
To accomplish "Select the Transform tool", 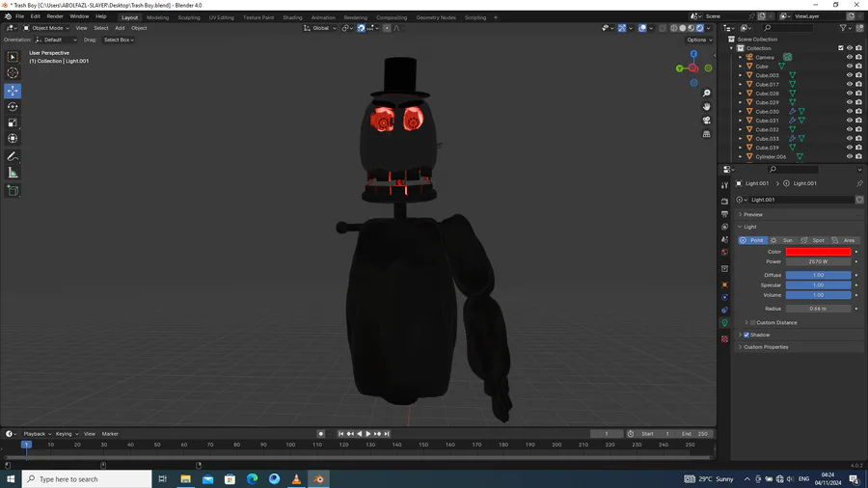I will (13, 139).
